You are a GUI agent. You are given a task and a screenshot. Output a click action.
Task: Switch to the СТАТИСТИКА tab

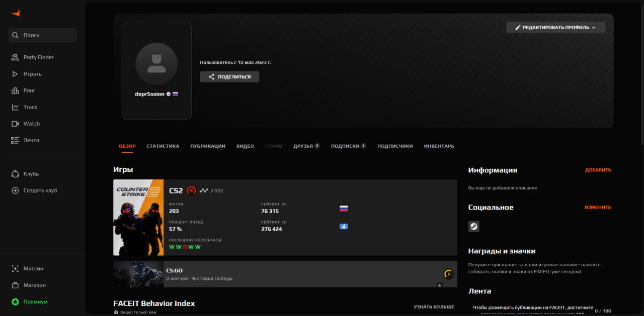(163, 146)
